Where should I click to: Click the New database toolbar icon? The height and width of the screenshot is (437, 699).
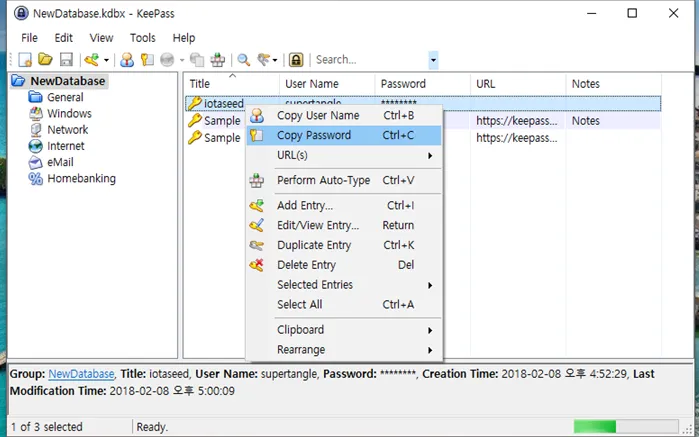pos(25,60)
